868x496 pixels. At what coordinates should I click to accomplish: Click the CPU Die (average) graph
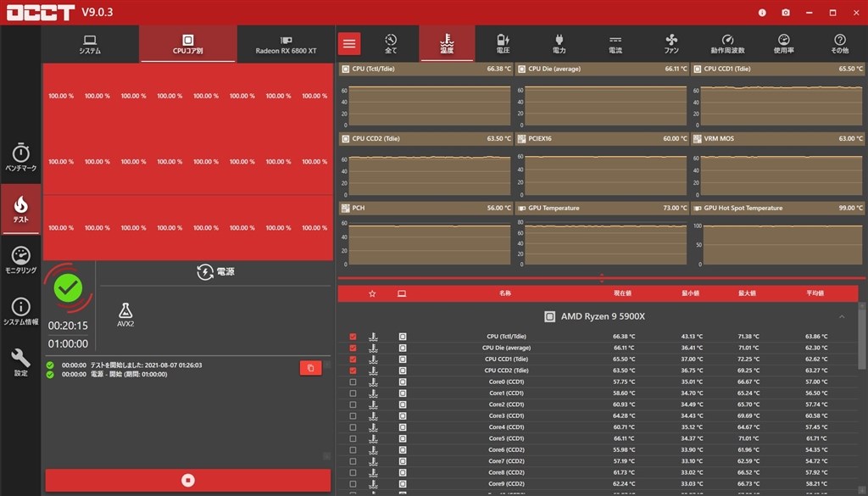point(602,96)
